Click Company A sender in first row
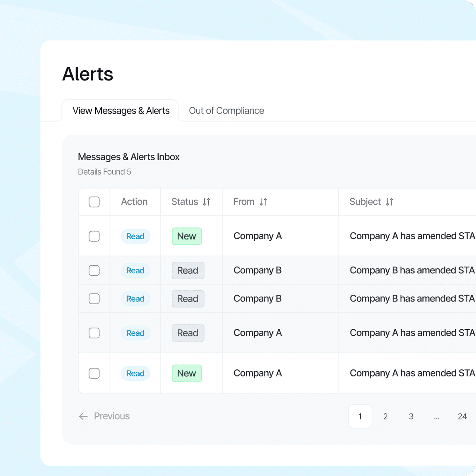The image size is (476, 476). pyautogui.click(x=258, y=236)
